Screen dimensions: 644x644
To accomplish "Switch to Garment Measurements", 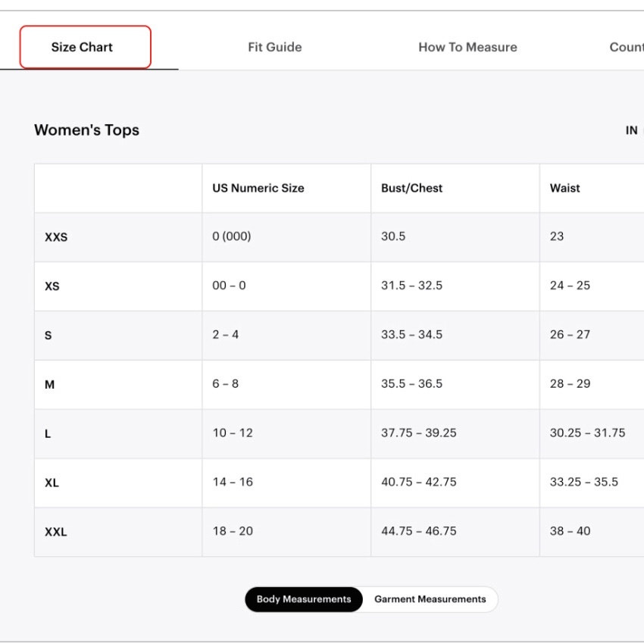I will point(430,599).
